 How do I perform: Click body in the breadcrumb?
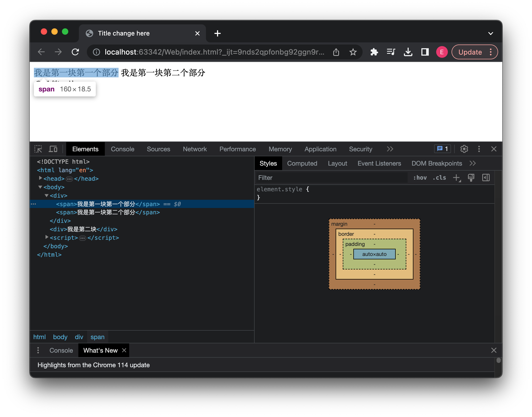(60, 337)
